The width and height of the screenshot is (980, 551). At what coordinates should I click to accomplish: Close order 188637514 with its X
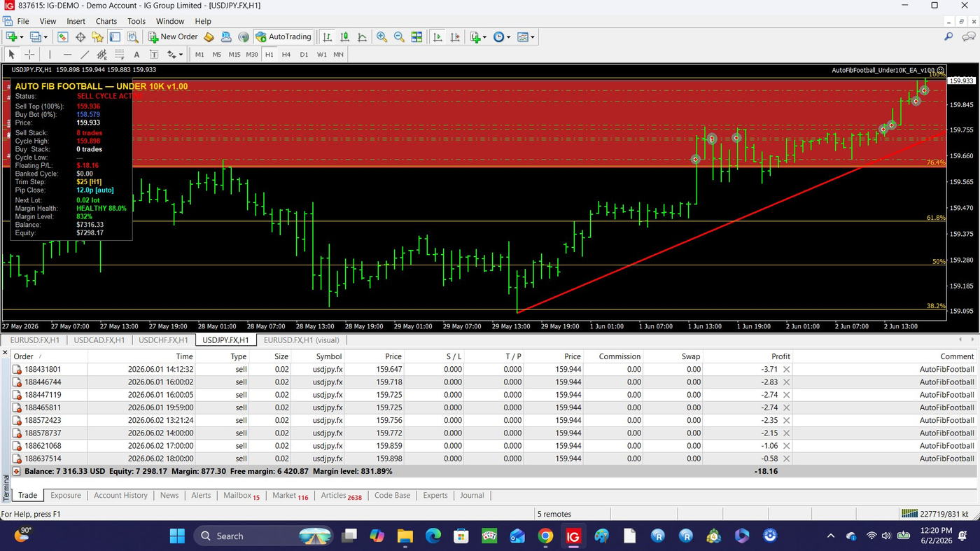(x=786, y=459)
